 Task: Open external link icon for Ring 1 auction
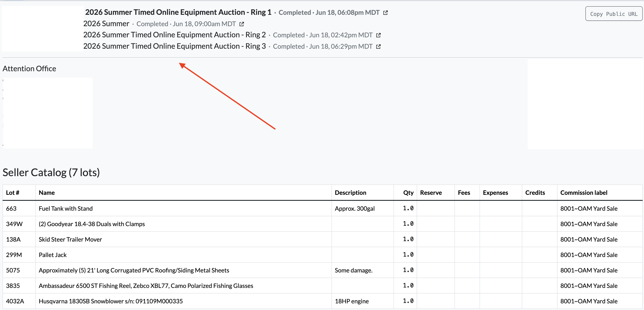pos(386,12)
